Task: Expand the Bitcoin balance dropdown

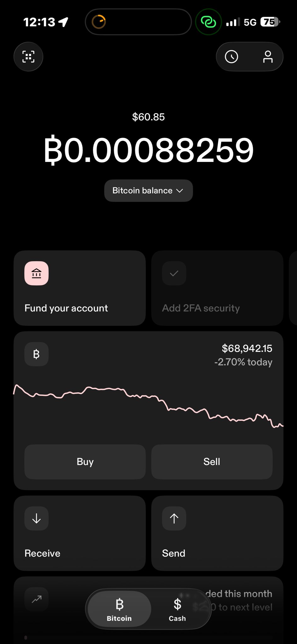Action: click(148, 191)
